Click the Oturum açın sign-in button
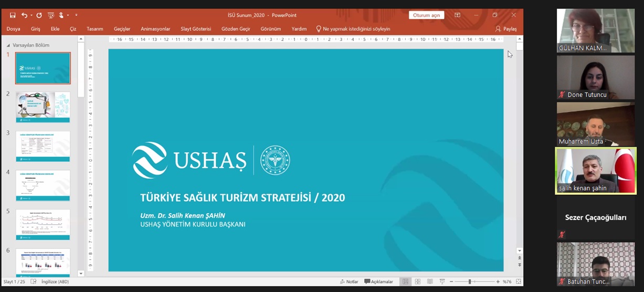 (426, 15)
